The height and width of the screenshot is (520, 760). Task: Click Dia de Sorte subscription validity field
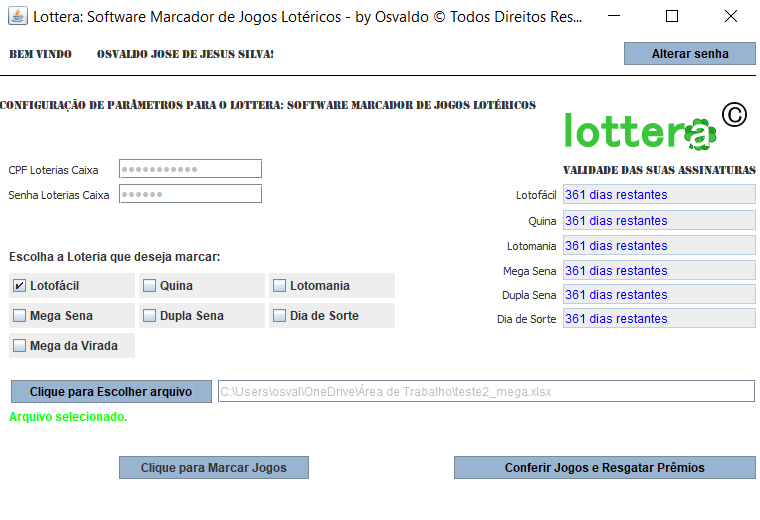[x=659, y=319]
